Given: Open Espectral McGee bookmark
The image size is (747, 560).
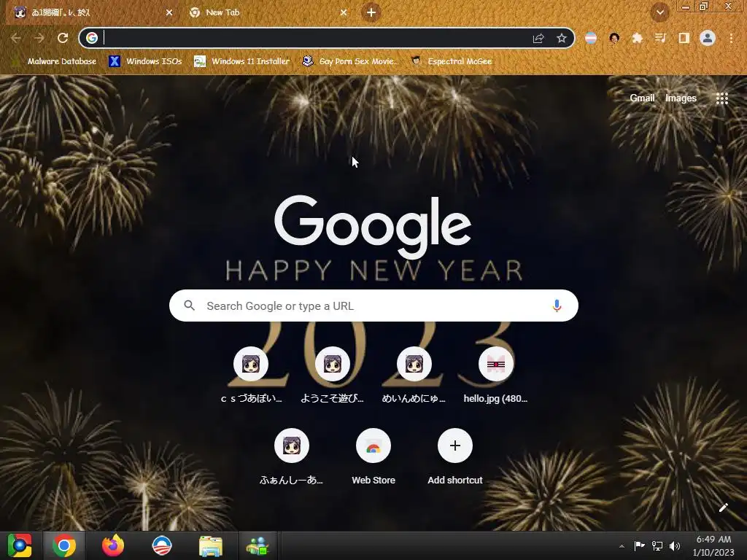Looking at the screenshot, I should 452,61.
